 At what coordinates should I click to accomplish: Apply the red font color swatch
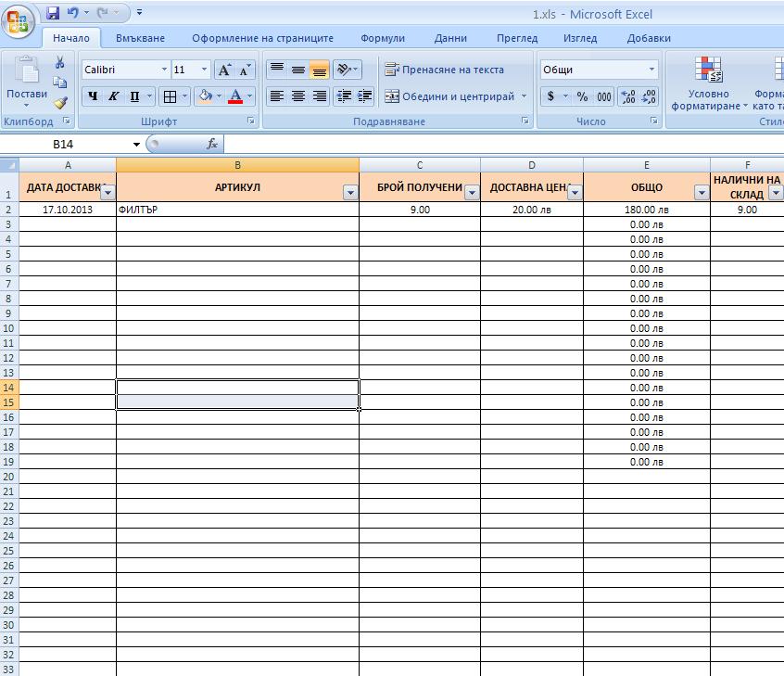point(235,96)
